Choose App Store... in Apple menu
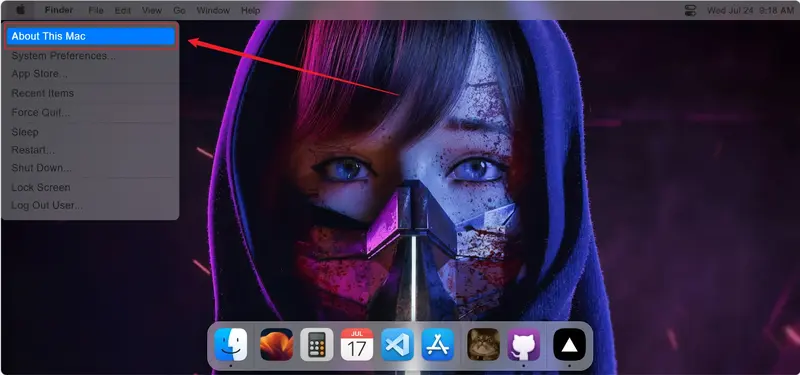This screenshot has width=800, height=375. (x=90, y=74)
